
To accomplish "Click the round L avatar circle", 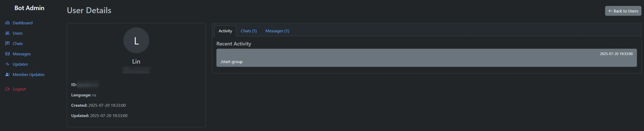I will tap(136, 40).
